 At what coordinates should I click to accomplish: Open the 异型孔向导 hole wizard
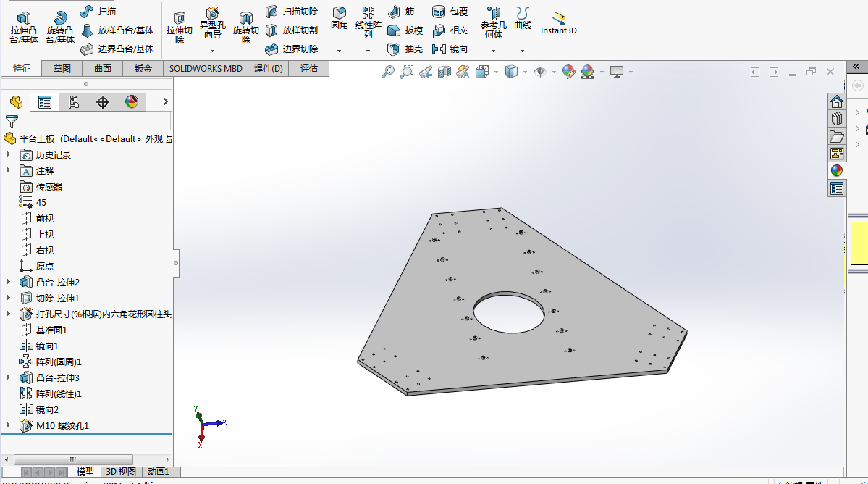coord(213,23)
